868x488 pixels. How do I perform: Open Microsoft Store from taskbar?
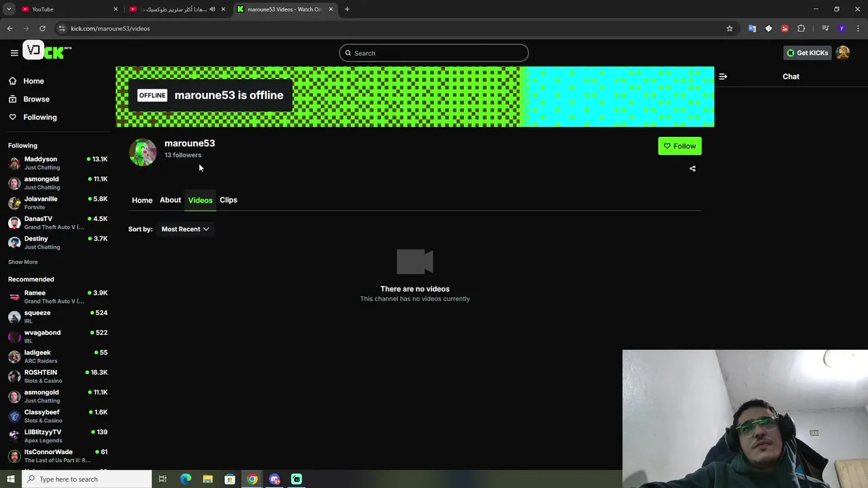(x=230, y=479)
